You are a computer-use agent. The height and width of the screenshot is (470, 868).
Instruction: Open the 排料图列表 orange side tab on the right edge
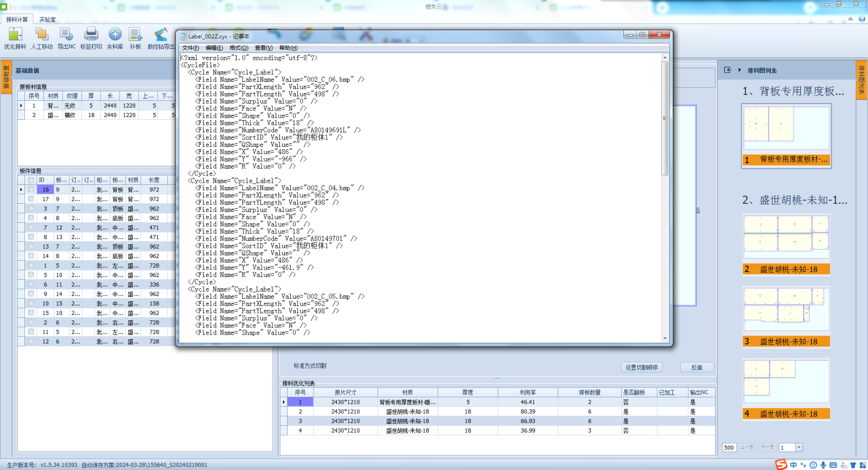[861, 80]
